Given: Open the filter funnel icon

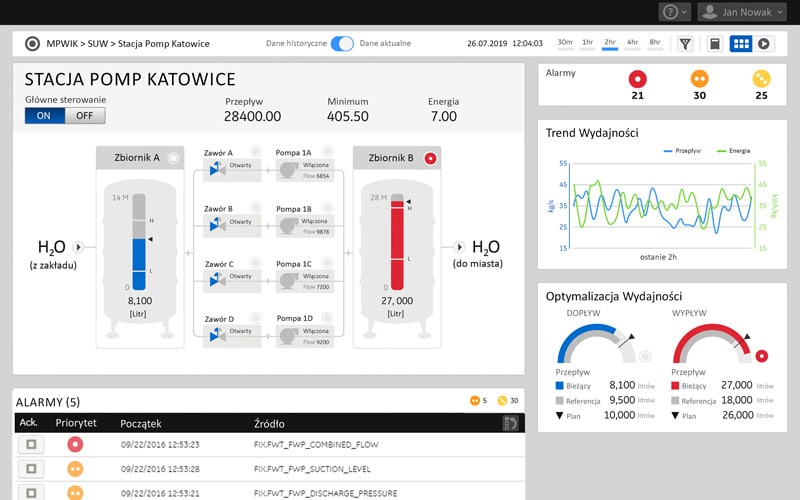Looking at the screenshot, I should click(685, 44).
